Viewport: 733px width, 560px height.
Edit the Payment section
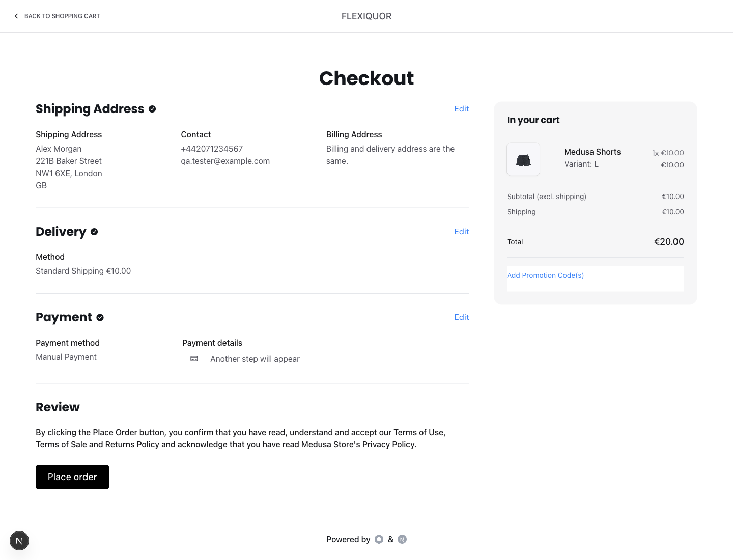click(x=462, y=317)
